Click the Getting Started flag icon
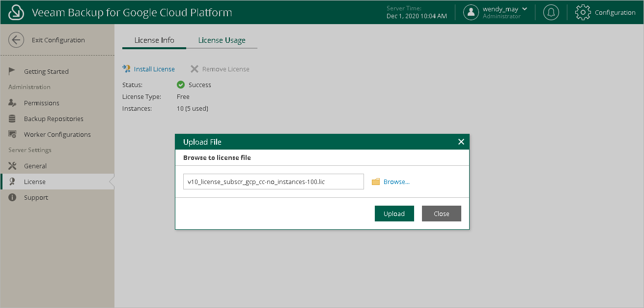Viewport: 644px width, 308px height. [12, 71]
